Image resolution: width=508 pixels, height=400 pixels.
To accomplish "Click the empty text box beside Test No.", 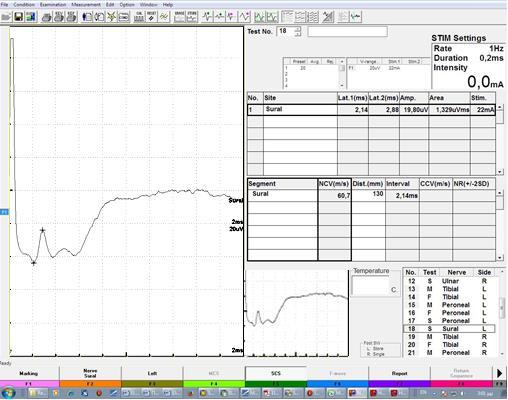I will [347, 32].
